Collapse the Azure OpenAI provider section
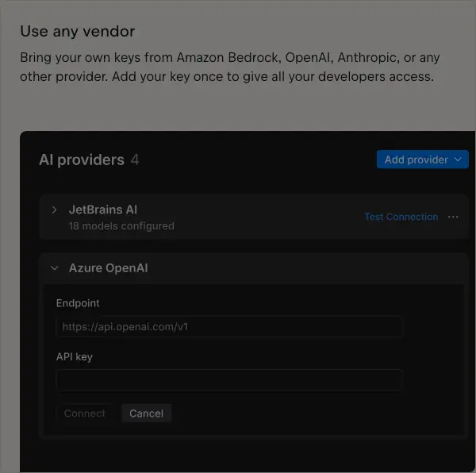The width and height of the screenshot is (476, 473). click(x=54, y=268)
